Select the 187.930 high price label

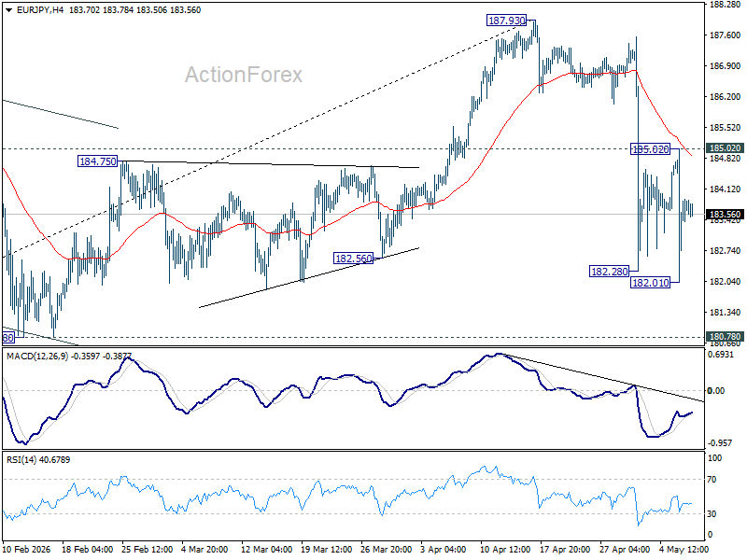(506, 21)
